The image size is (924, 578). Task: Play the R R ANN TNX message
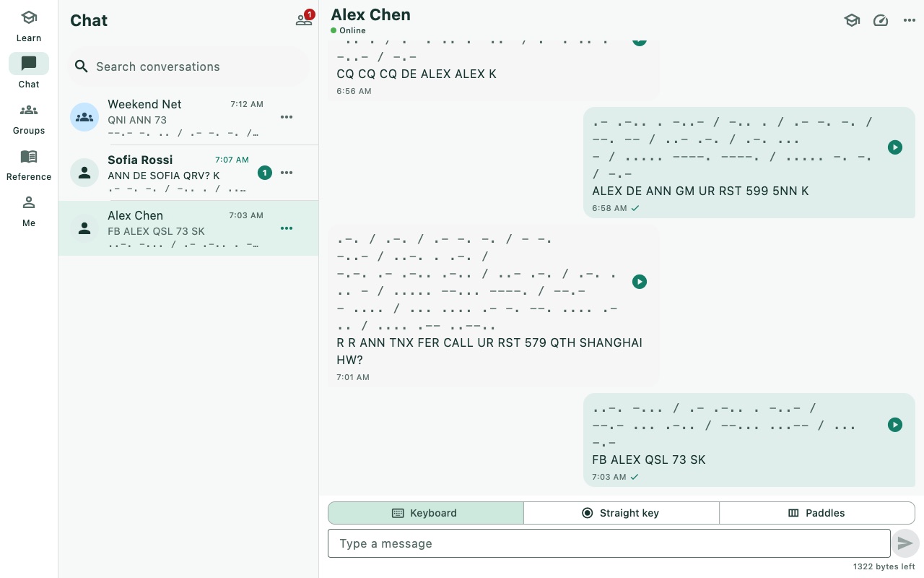click(x=640, y=282)
